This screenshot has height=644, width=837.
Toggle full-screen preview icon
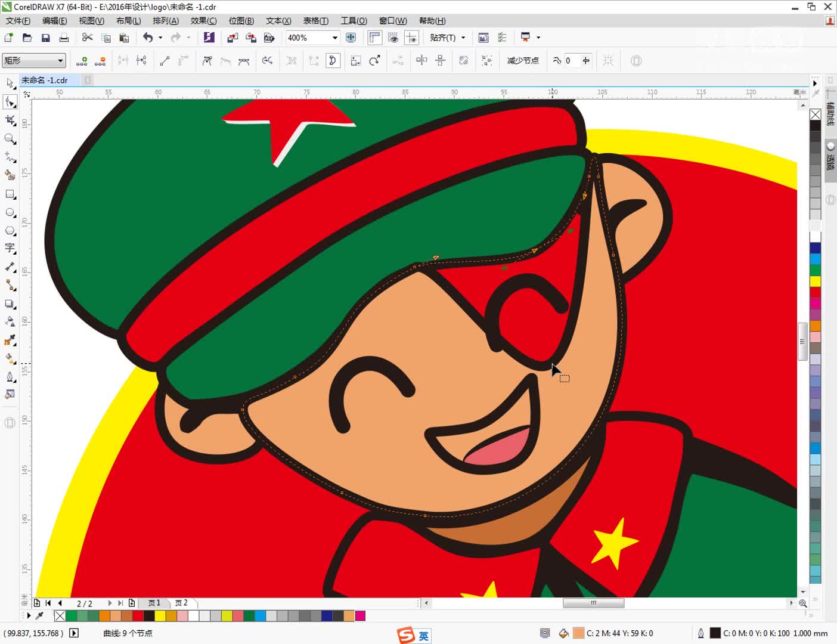(x=351, y=38)
